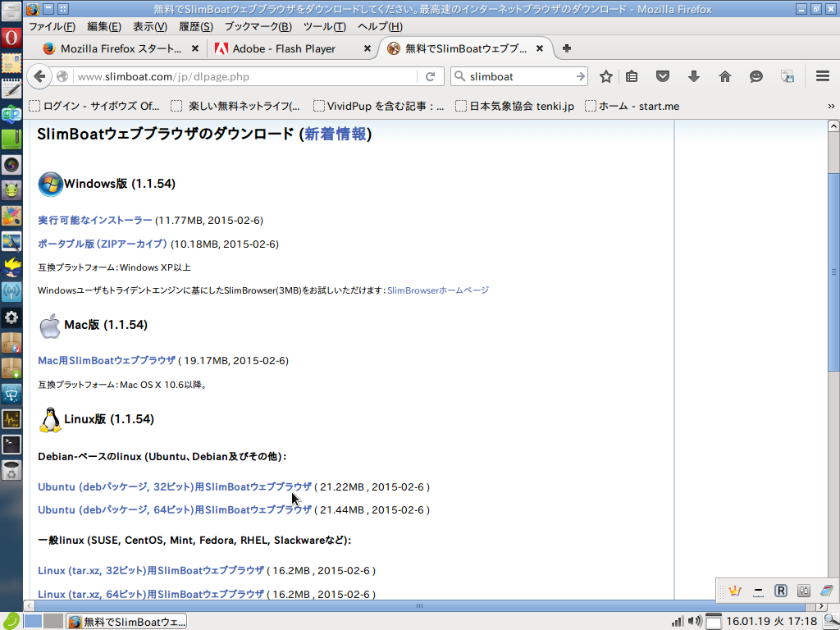Open the SlimBrowserホームページ link
Image resolution: width=840 pixels, height=630 pixels.
point(438,290)
